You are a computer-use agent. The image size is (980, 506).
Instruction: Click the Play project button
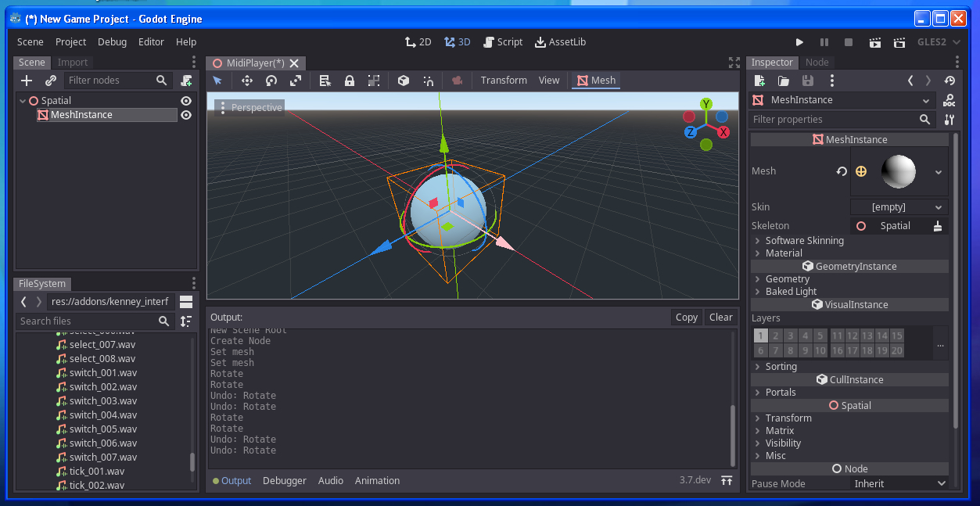[799, 42]
